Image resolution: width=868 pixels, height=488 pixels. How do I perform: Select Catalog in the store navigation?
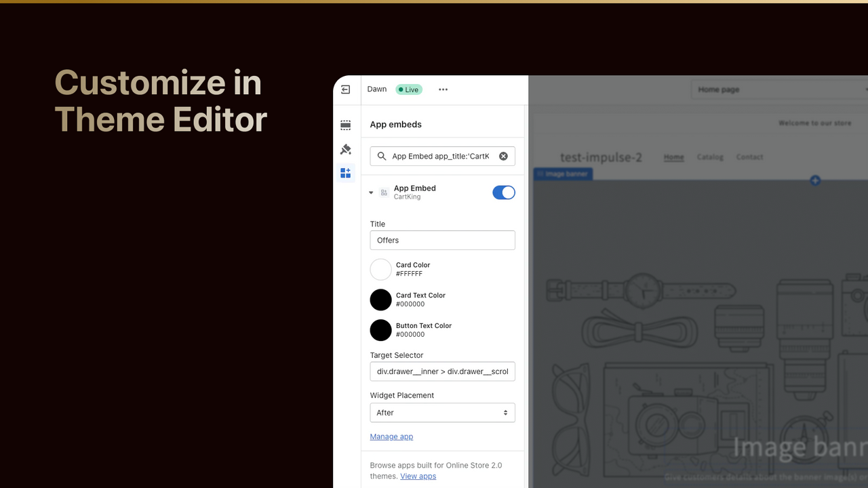click(709, 157)
